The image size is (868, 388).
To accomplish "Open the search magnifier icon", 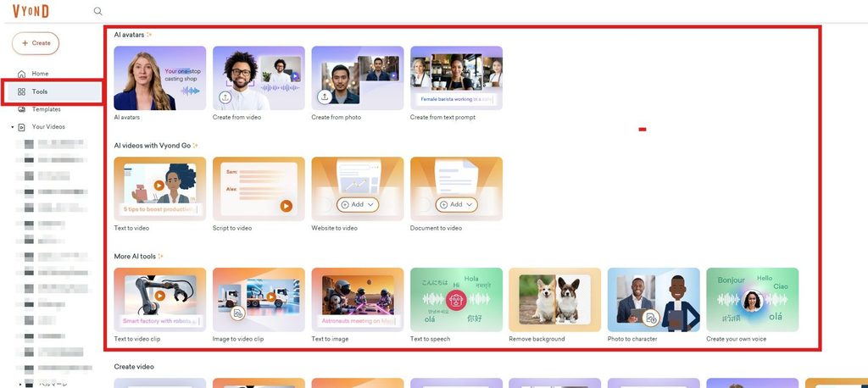I will tap(98, 11).
